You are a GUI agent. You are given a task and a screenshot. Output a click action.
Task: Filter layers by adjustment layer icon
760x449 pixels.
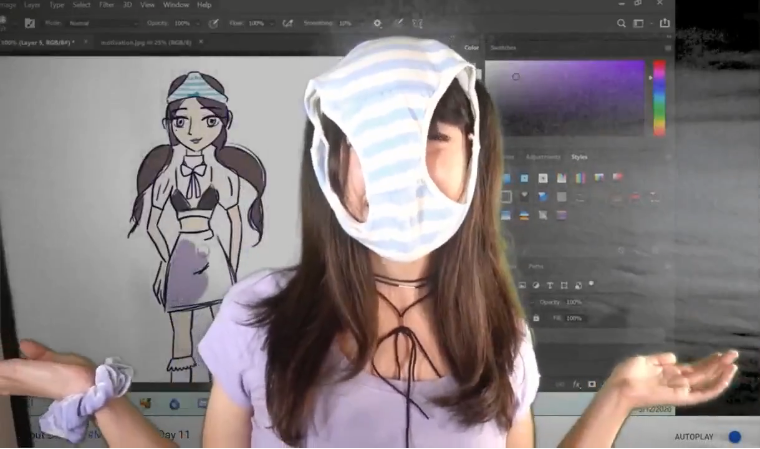click(536, 285)
